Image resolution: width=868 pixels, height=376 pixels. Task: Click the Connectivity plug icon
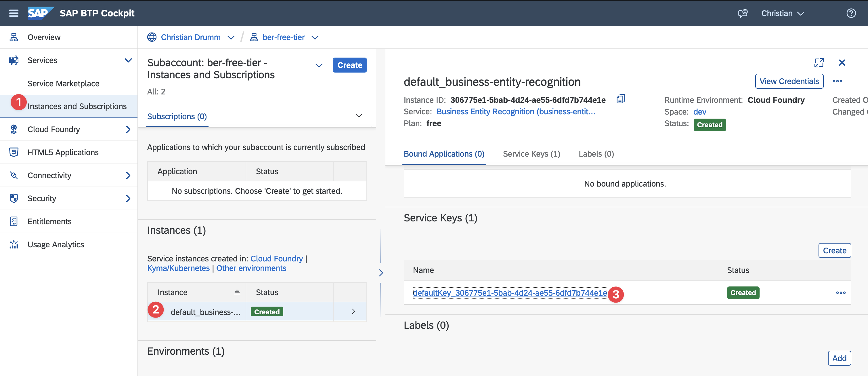(14, 175)
